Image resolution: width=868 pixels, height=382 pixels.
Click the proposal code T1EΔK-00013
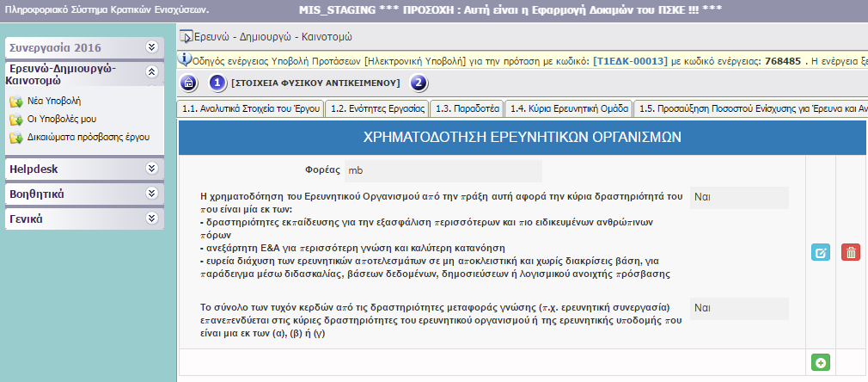click(630, 60)
